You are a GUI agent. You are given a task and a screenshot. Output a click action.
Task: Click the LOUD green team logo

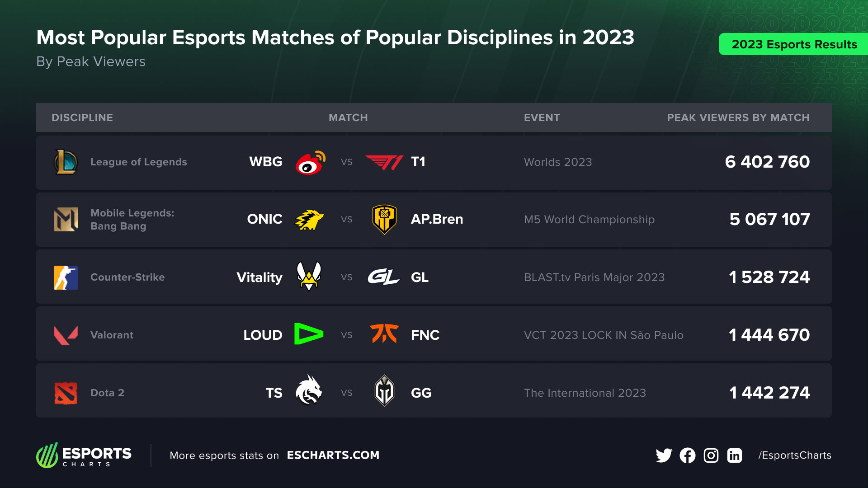pyautogui.click(x=309, y=334)
